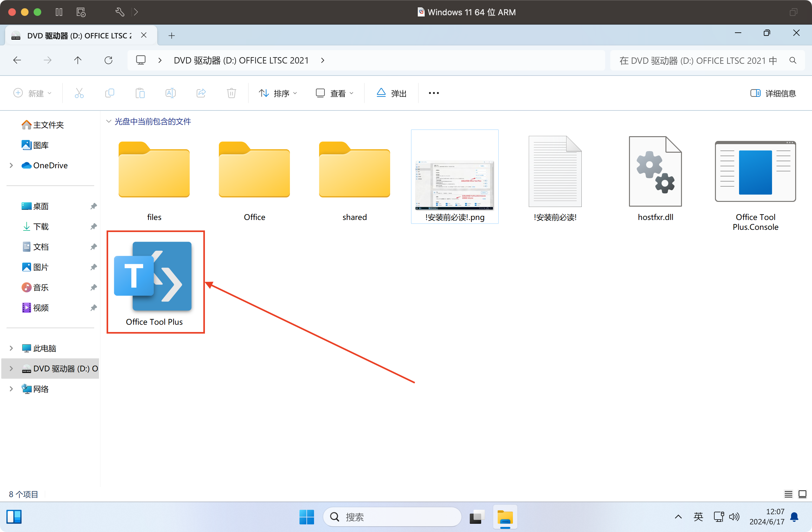Click the search magnifier icon in explorer
Screen dimensions: 812x532
click(x=793, y=60)
